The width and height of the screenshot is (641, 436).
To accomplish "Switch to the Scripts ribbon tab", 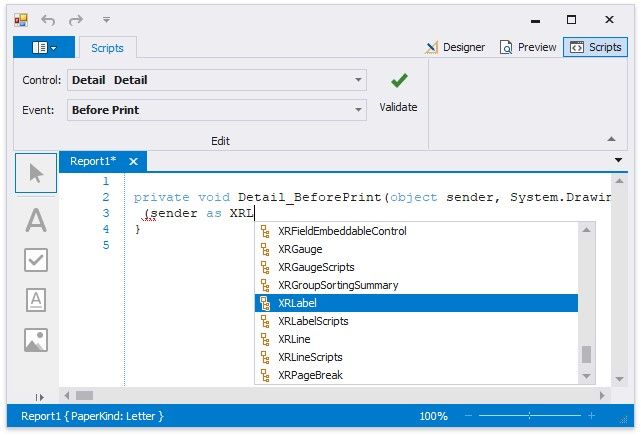I will (107, 47).
